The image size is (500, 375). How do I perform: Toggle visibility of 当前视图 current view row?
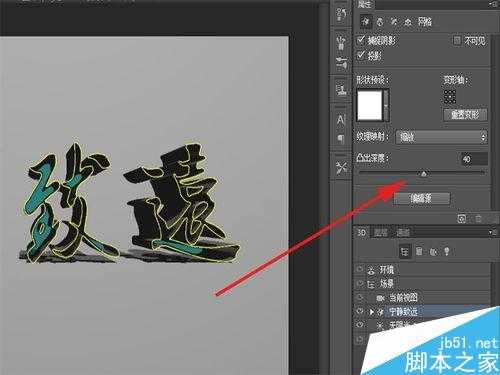point(360,297)
